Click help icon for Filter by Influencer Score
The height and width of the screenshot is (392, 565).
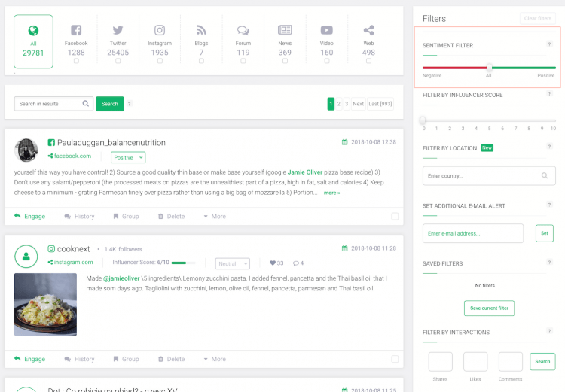coord(549,93)
